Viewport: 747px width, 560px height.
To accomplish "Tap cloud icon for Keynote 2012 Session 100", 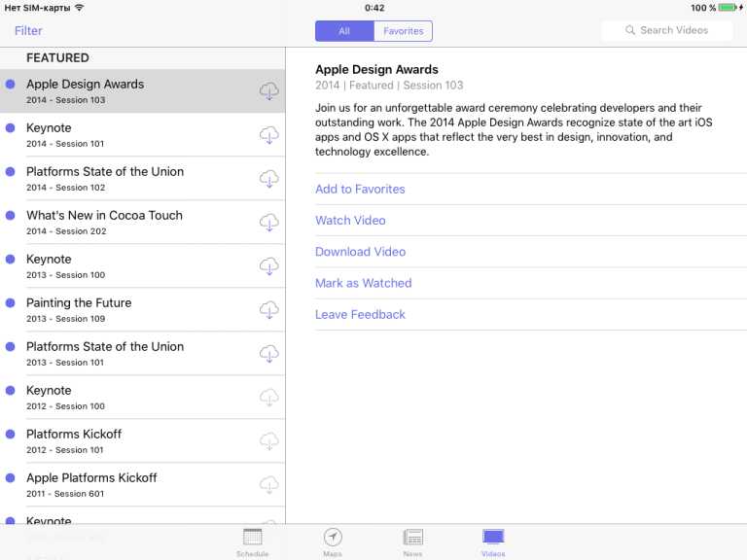I will tap(269, 398).
